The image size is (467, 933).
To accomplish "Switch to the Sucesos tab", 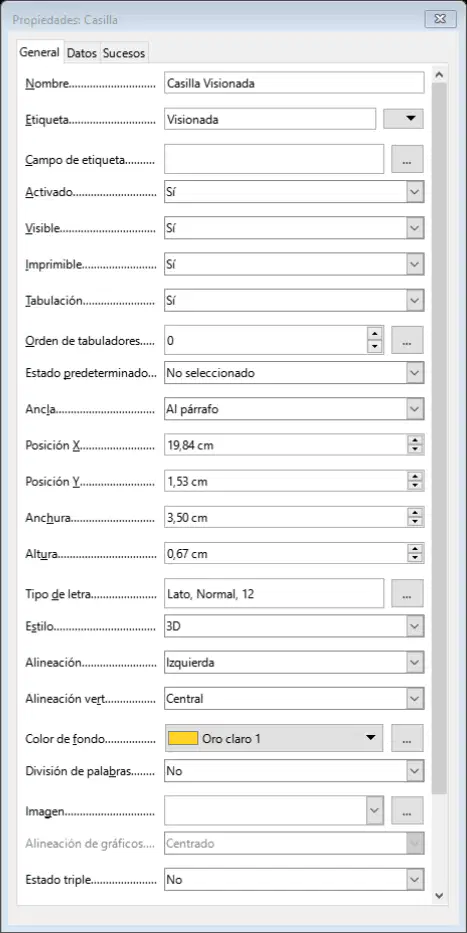I will click(x=124, y=53).
